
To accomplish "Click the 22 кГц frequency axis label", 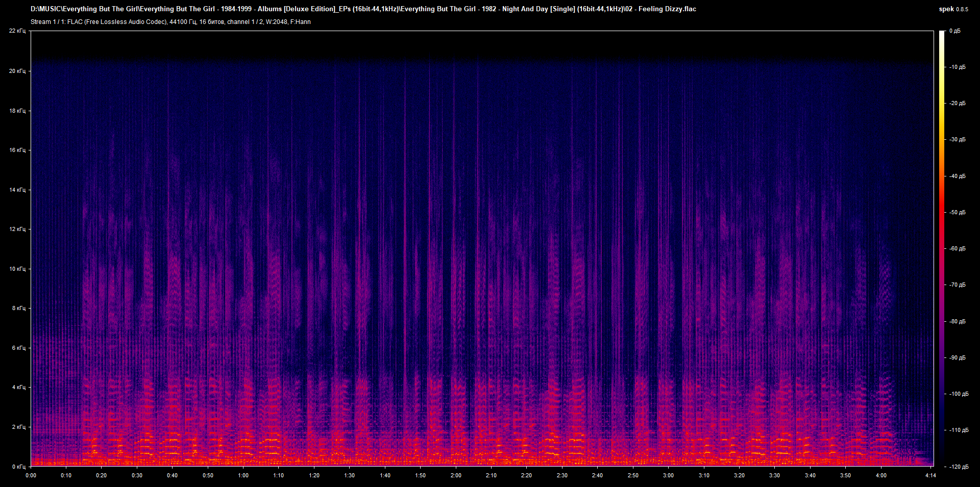I will pos(17,31).
